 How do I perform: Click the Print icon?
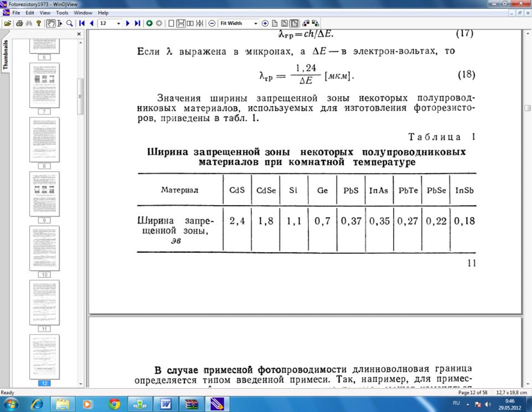tap(19, 23)
